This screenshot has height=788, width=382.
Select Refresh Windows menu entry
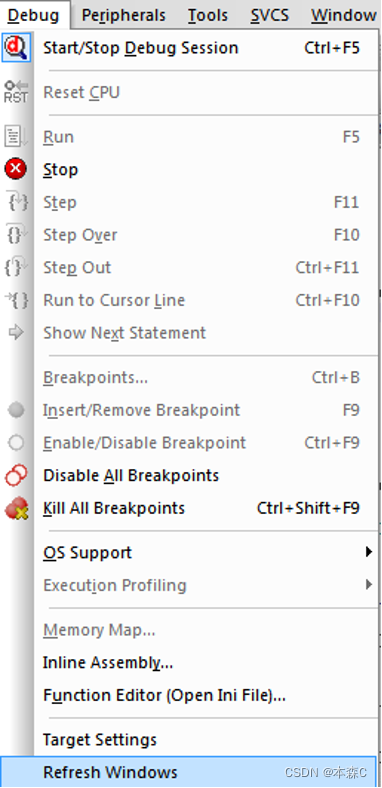[x=188, y=771]
